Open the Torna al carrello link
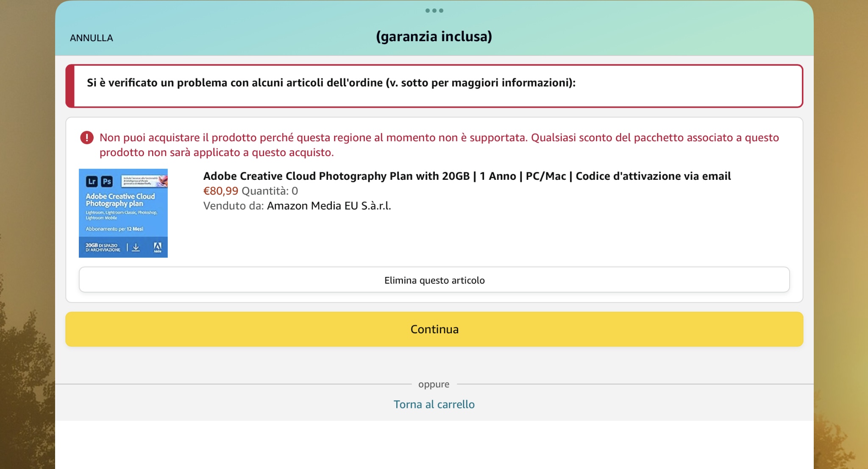The image size is (868, 469). pyautogui.click(x=434, y=404)
